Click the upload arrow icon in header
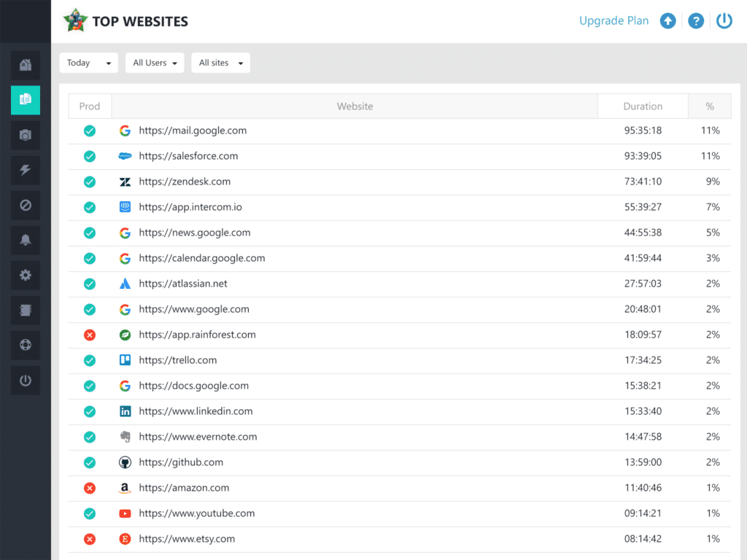747x560 pixels. pyautogui.click(x=667, y=21)
